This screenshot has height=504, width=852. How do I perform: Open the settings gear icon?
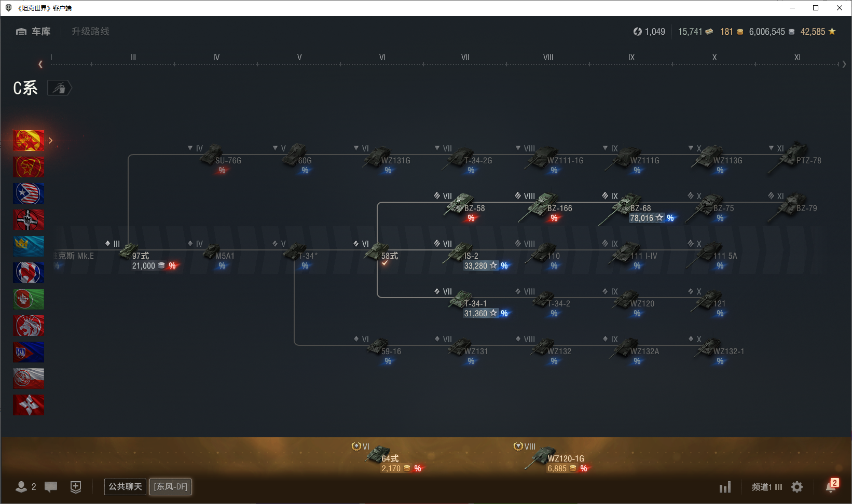pos(797,487)
